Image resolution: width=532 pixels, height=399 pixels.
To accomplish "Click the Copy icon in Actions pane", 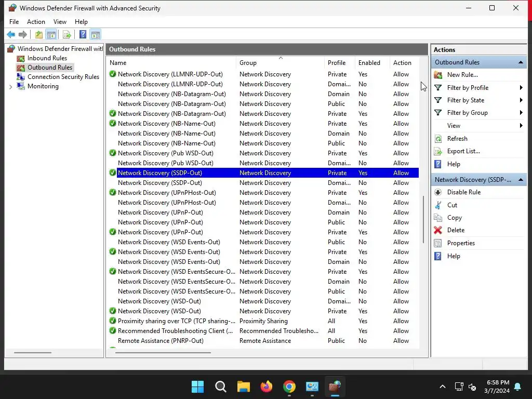I will point(438,218).
